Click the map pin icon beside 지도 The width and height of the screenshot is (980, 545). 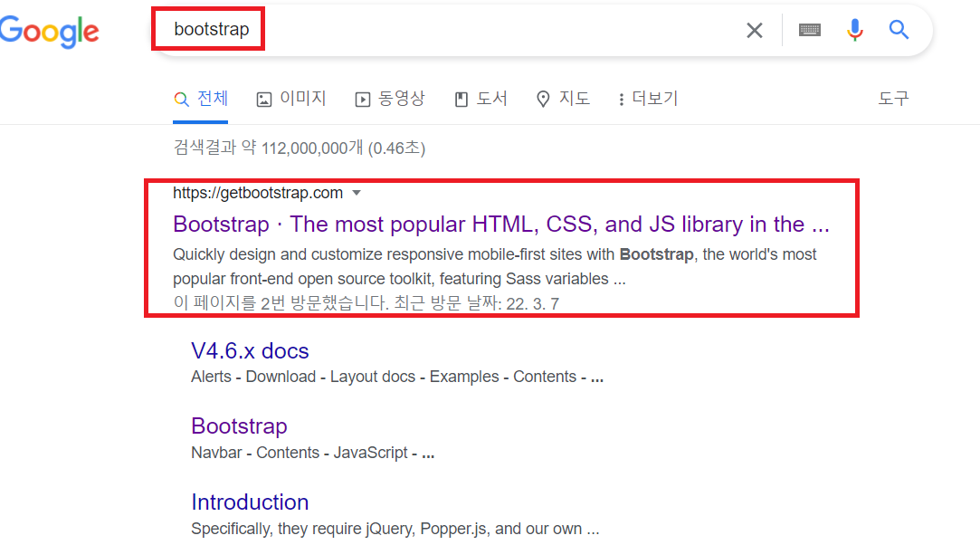pyautogui.click(x=543, y=98)
